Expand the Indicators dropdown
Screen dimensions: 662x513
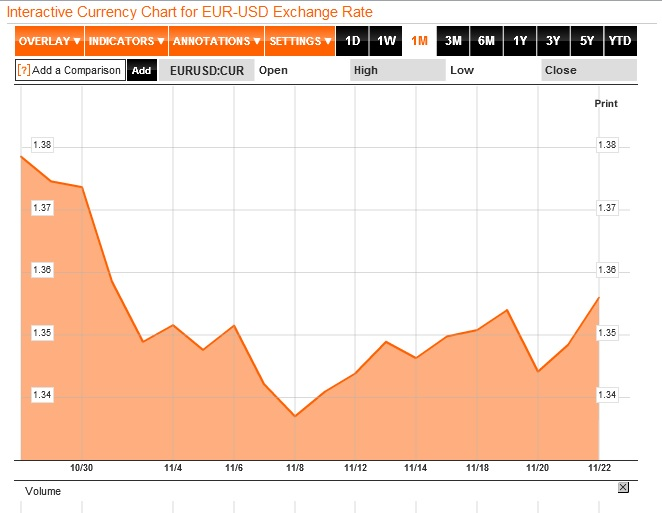point(126,41)
